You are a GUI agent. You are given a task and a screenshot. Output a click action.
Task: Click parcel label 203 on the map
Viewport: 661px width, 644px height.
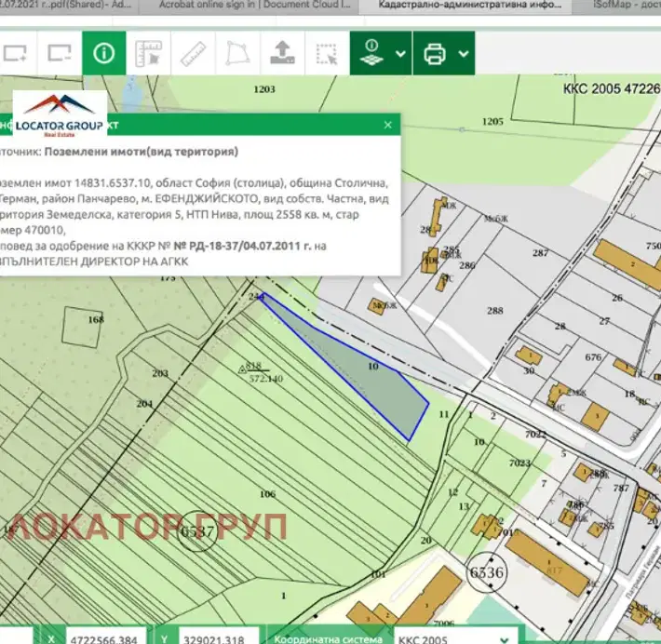click(160, 373)
